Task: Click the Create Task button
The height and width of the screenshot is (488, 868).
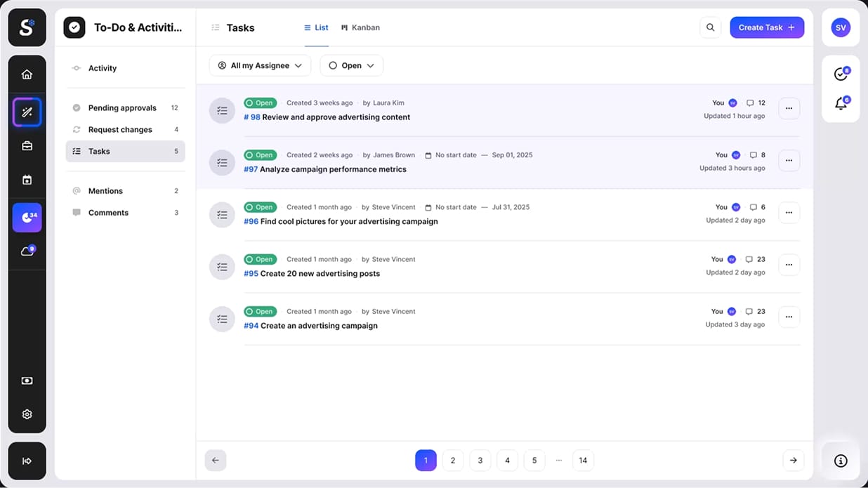Action: pos(767,27)
